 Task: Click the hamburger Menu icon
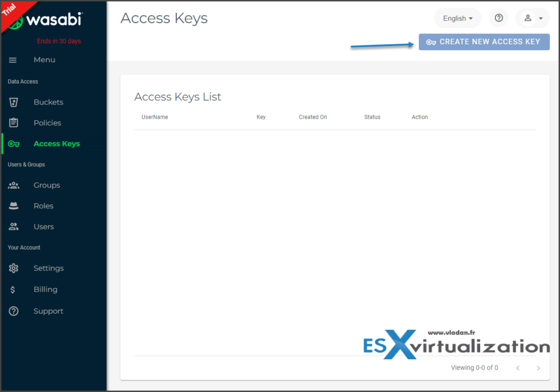click(x=14, y=60)
